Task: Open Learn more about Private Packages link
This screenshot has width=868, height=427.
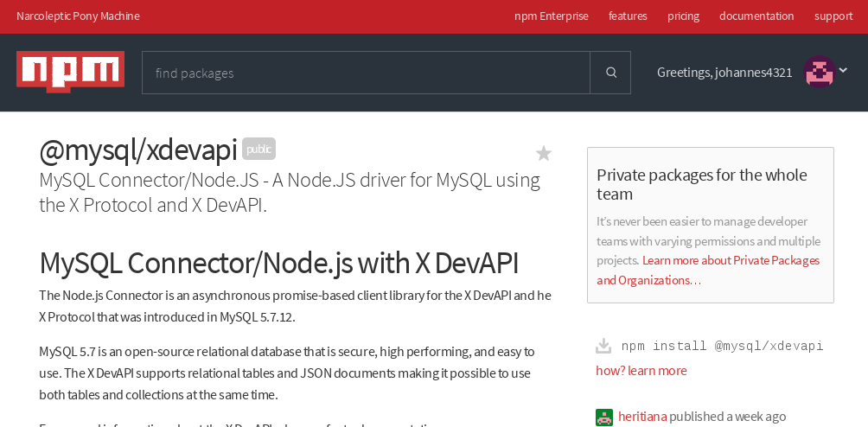Action: (708, 270)
